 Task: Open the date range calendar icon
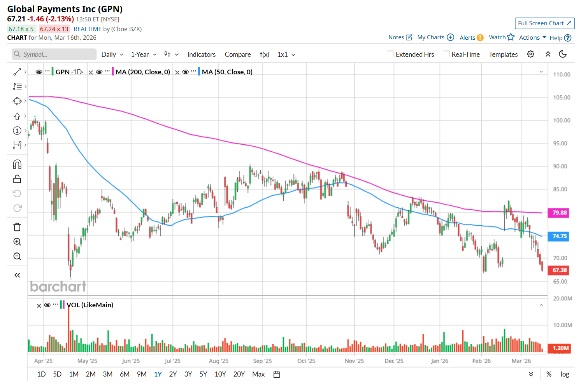click(x=277, y=374)
